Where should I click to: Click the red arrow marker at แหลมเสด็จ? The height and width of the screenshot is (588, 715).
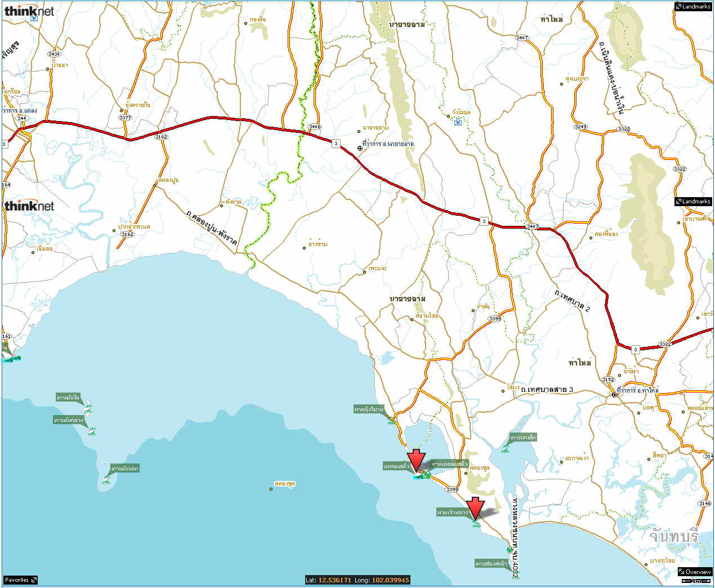point(417,460)
